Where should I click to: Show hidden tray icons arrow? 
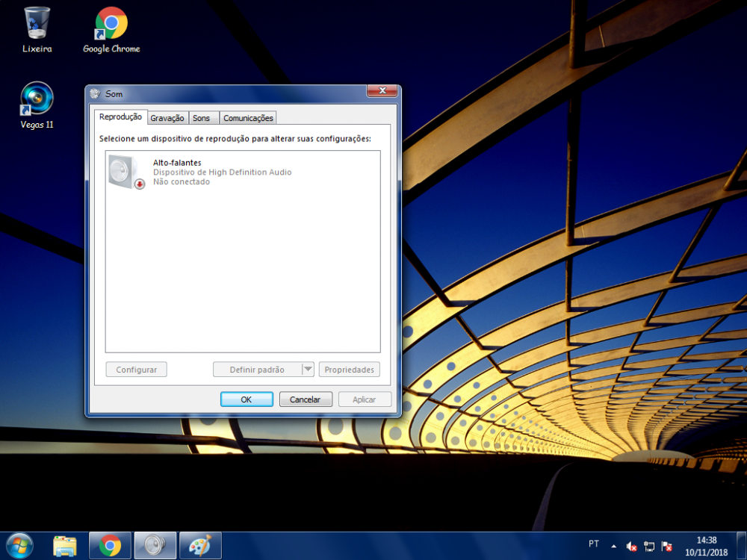pyautogui.click(x=613, y=547)
